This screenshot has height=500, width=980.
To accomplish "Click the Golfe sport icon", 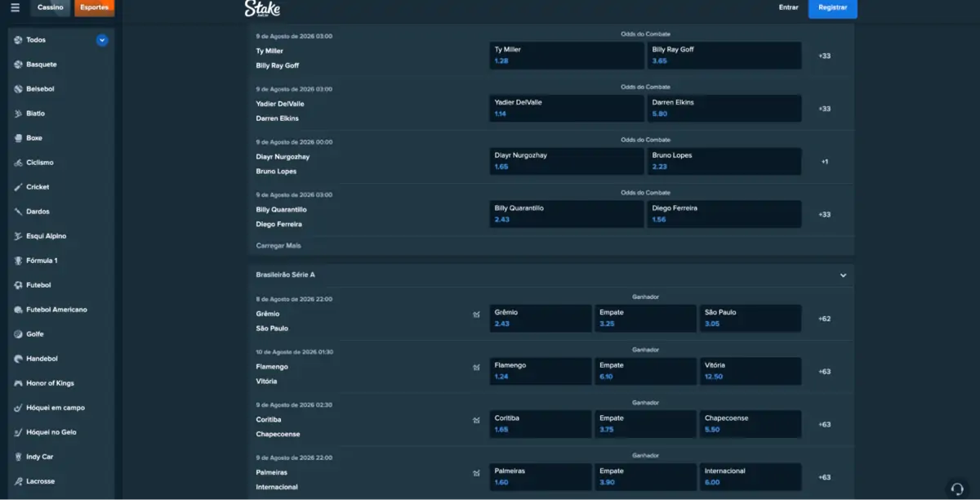I will tap(18, 334).
